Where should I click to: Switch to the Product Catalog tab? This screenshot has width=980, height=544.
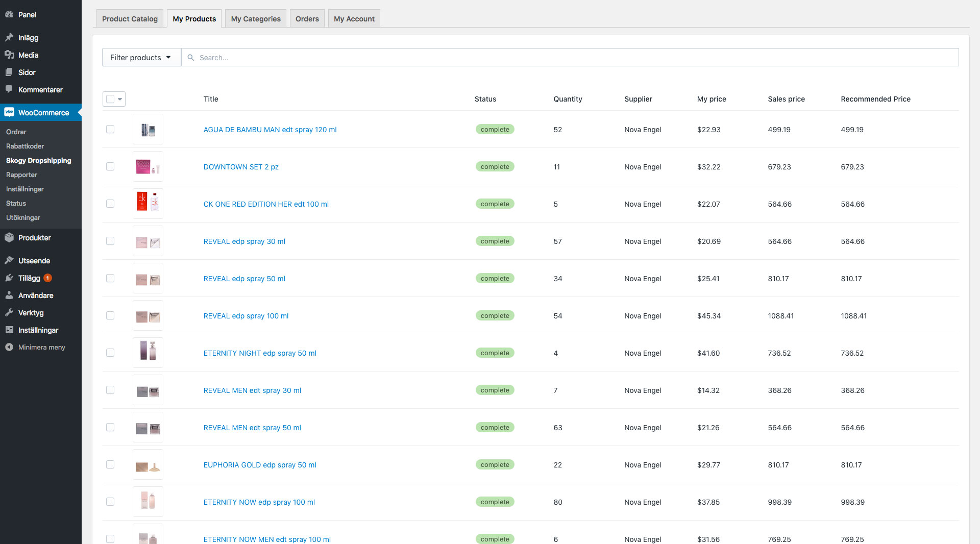(130, 19)
